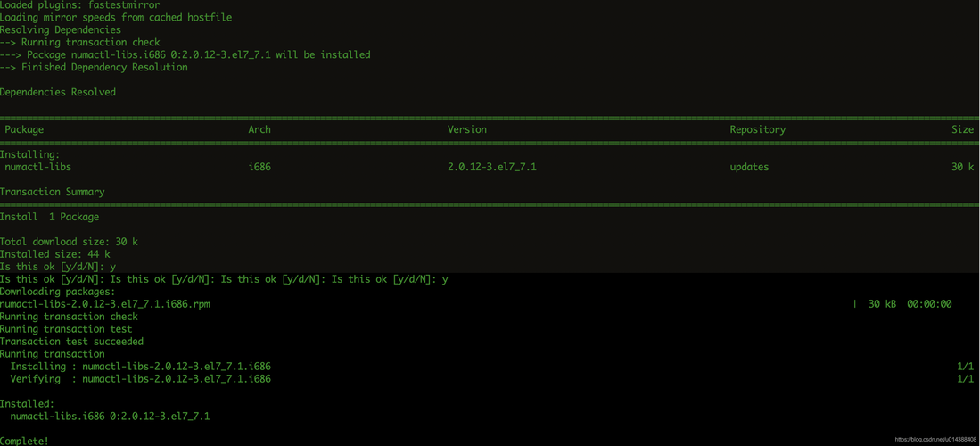The width and height of the screenshot is (980, 446).
Task: Click the 'Transaction Summary' line
Action: pos(53,192)
